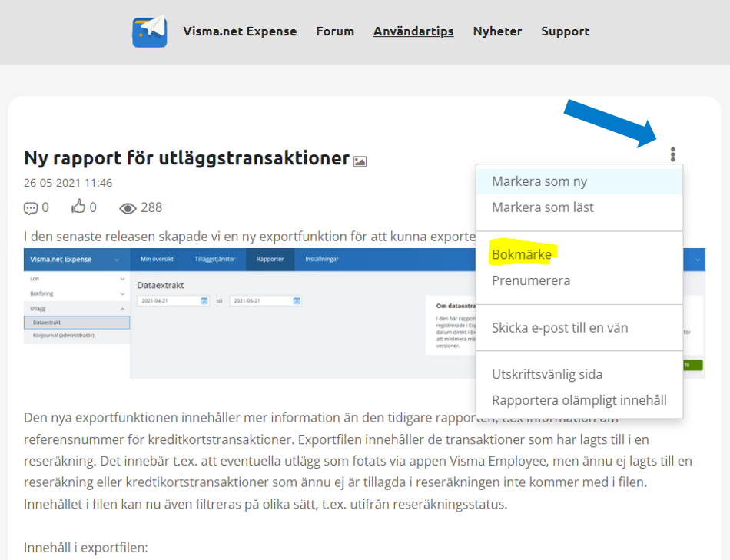Open the Användartips page
This screenshot has height=560, width=730.
coord(413,31)
